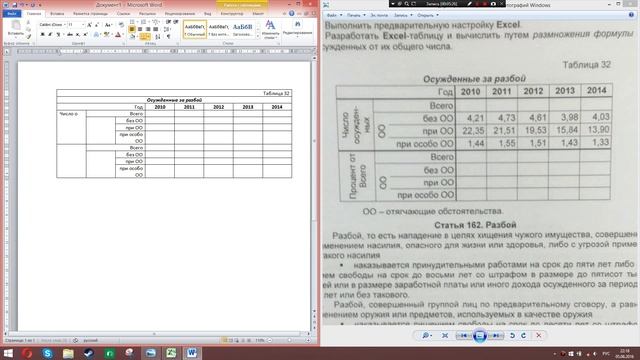Click Save icon in Quick Access toolbar
640x360 pixels.
[x=15, y=4]
